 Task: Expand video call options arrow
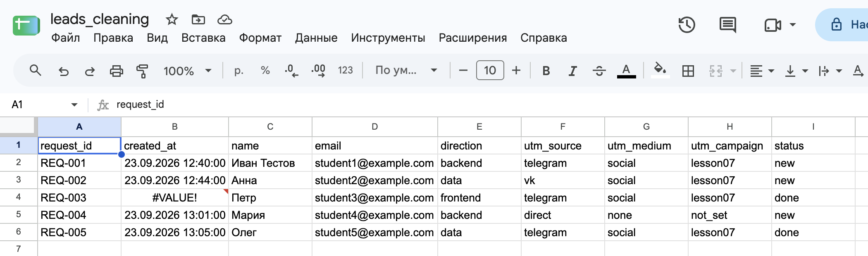[793, 25]
